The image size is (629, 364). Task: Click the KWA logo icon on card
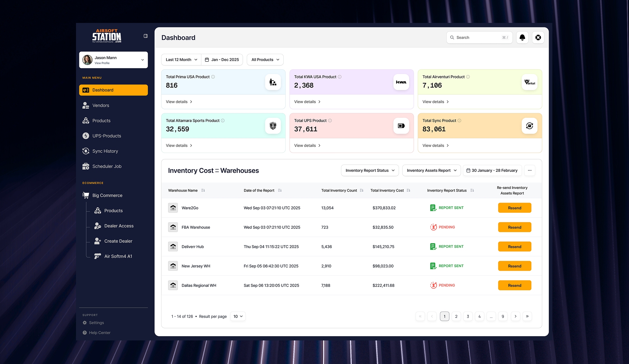point(401,82)
